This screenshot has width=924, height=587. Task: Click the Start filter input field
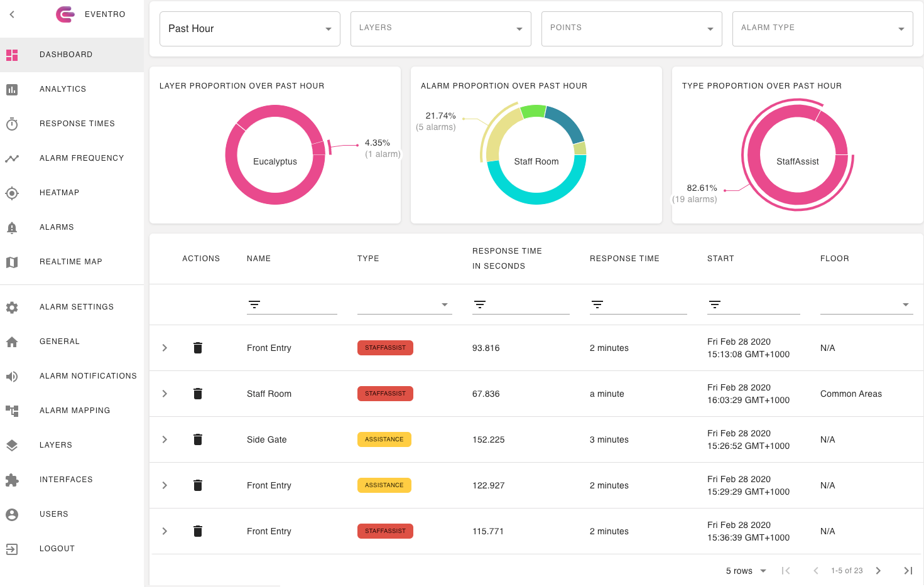click(754, 304)
